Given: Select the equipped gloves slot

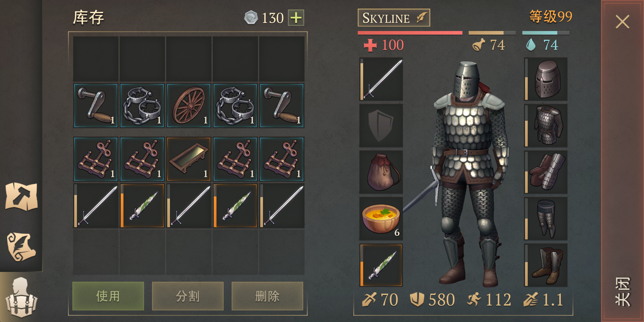Looking at the screenshot, I should [x=546, y=172].
